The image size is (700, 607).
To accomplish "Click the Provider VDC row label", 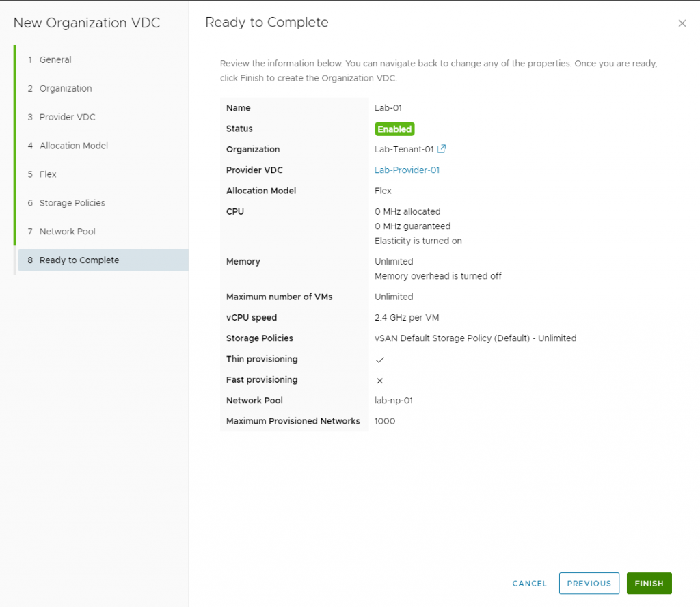I will (x=254, y=170).
